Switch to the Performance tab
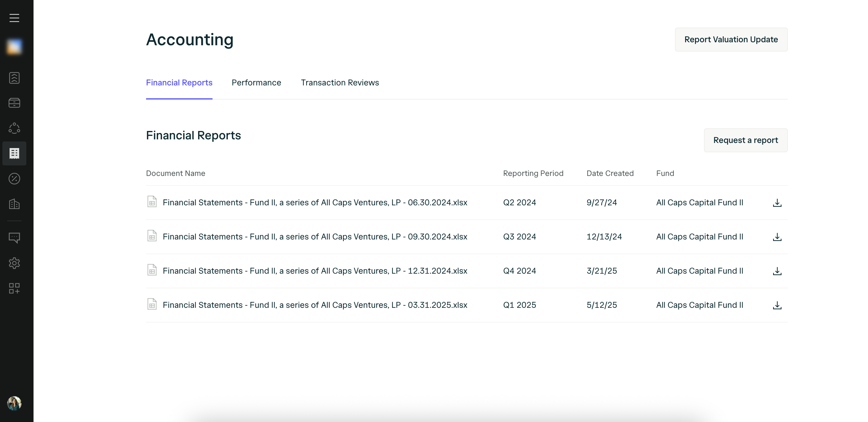 point(256,83)
